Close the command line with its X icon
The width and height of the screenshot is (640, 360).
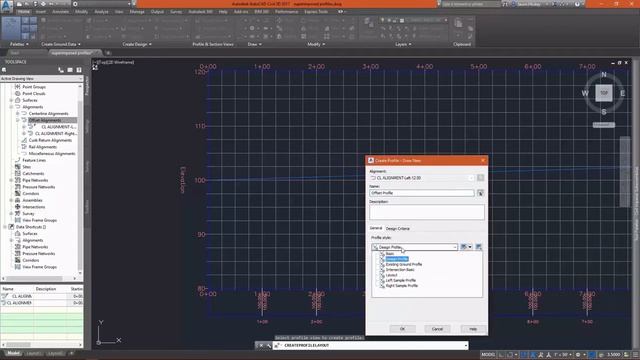(x=261, y=346)
